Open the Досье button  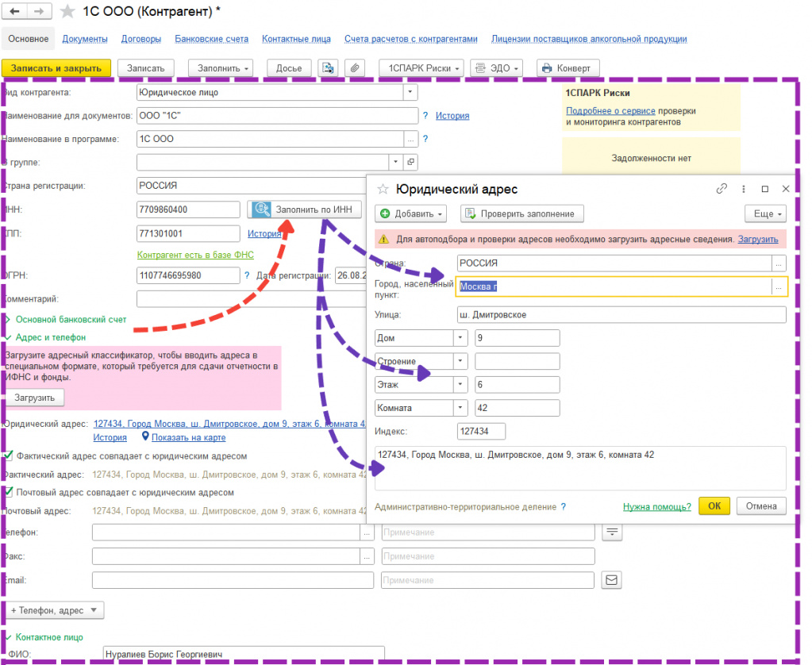(288, 67)
